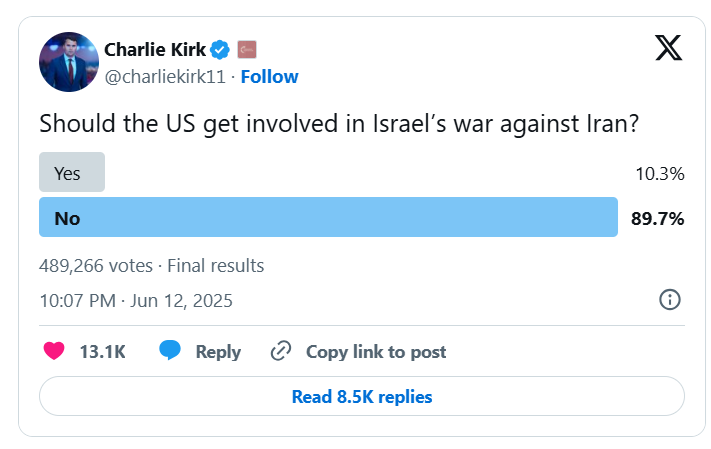The width and height of the screenshot is (711, 449).
Task: Click the Reply text label
Action: point(218,352)
